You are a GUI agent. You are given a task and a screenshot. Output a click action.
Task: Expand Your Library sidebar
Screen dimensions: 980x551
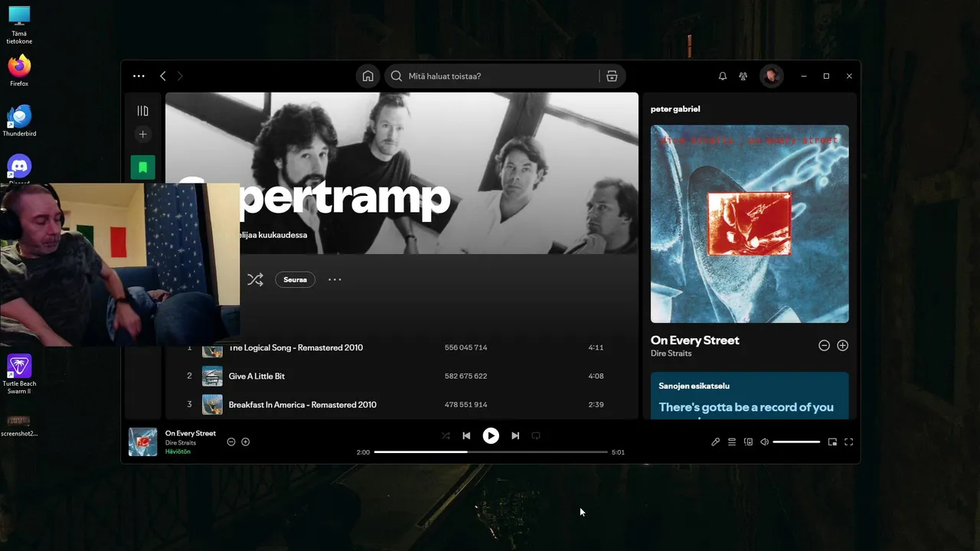142,111
